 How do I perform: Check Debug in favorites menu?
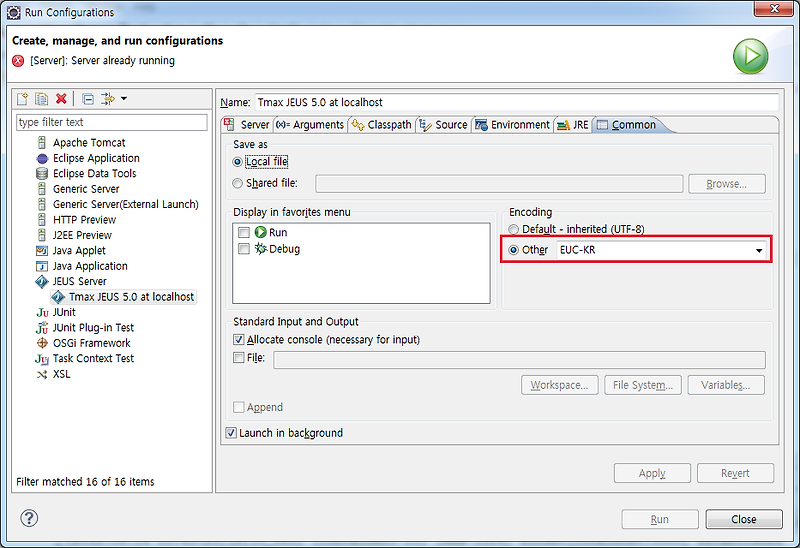[244, 249]
